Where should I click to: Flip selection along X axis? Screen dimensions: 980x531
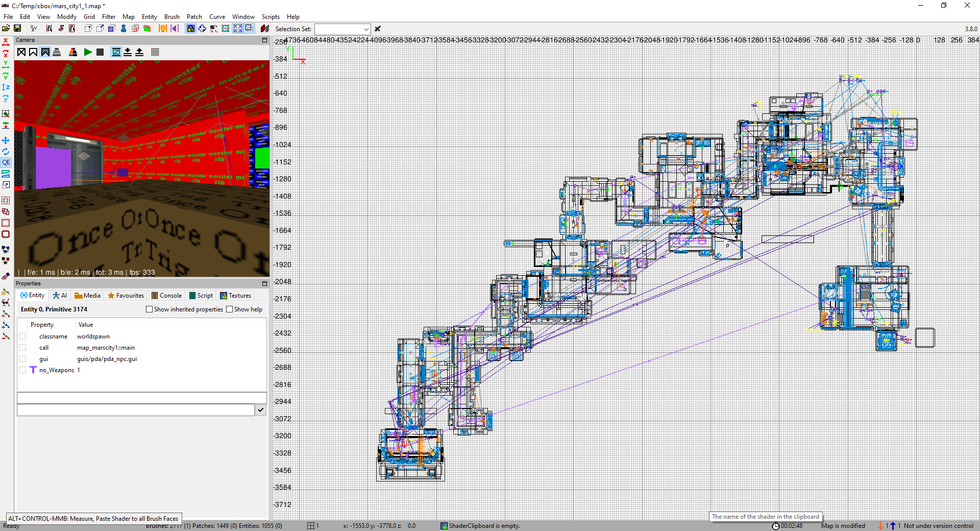tap(6, 42)
